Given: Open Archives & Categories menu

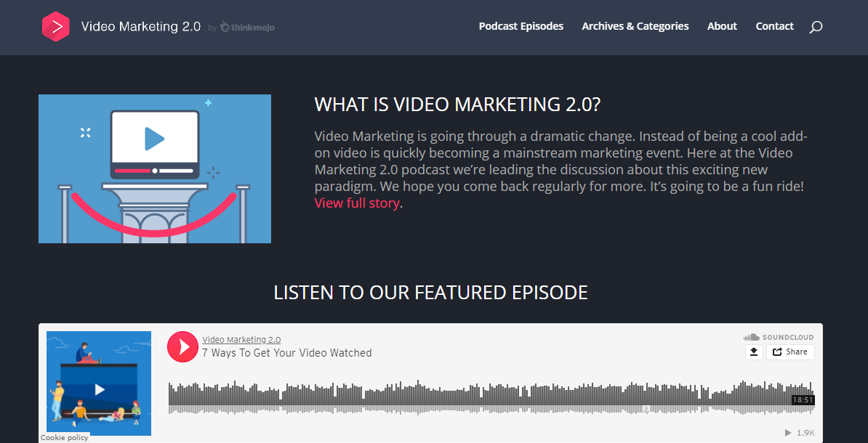Looking at the screenshot, I should tap(635, 26).
